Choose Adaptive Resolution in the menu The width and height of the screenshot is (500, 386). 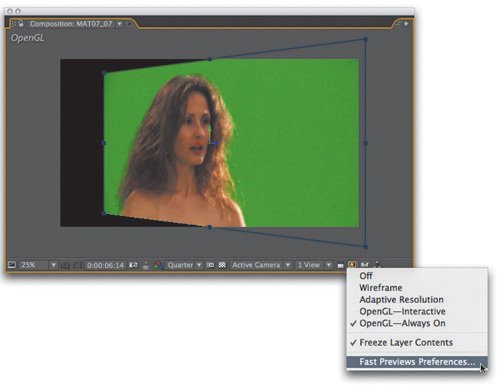click(x=401, y=299)
